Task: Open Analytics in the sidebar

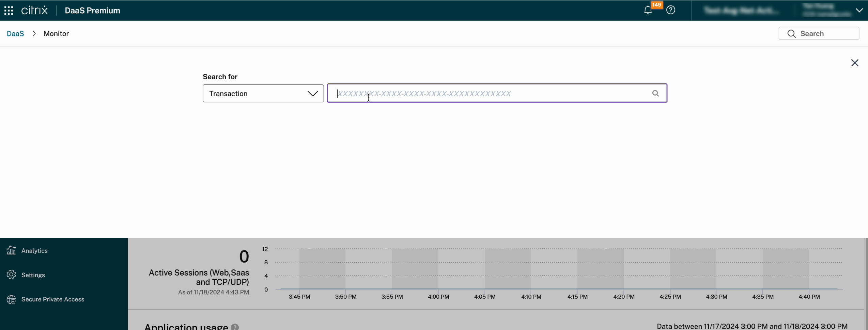Action: pyautogui.click(x=34, y=251)
